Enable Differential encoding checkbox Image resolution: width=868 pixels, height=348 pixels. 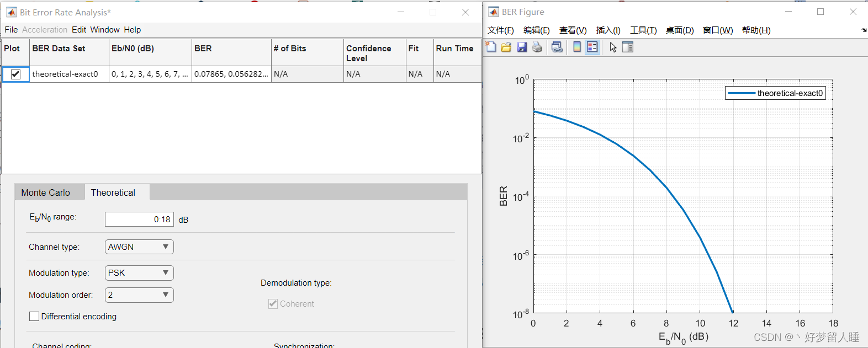(34, 317)
